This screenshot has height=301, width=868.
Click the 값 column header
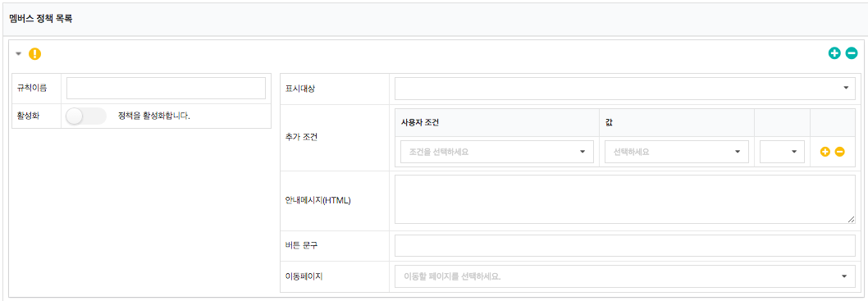point(609,123)
